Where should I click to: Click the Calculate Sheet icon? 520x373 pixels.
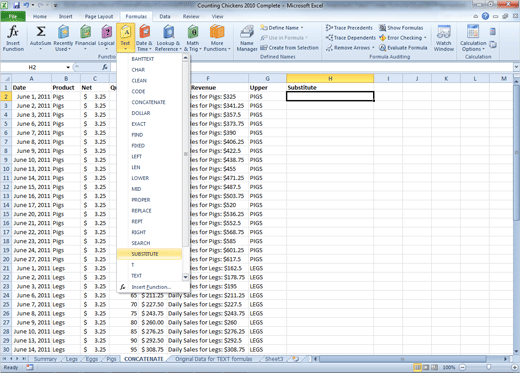[493, 45]
